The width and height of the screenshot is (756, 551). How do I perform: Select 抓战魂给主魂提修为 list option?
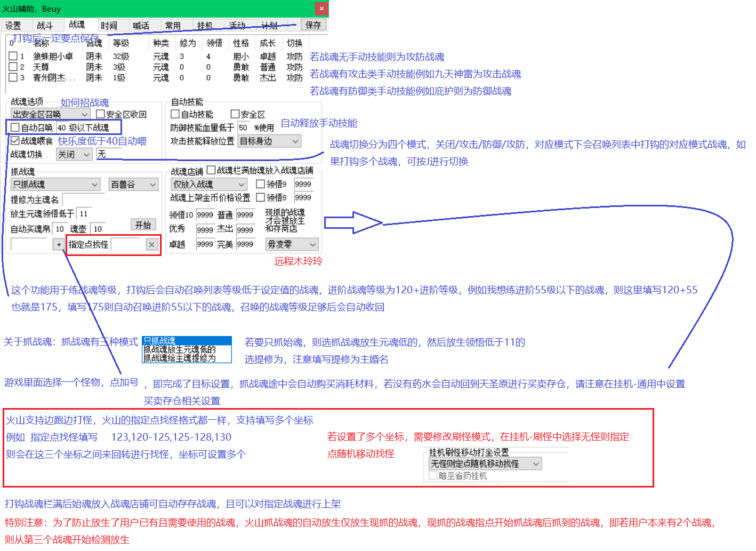click(x=187, y=358)
